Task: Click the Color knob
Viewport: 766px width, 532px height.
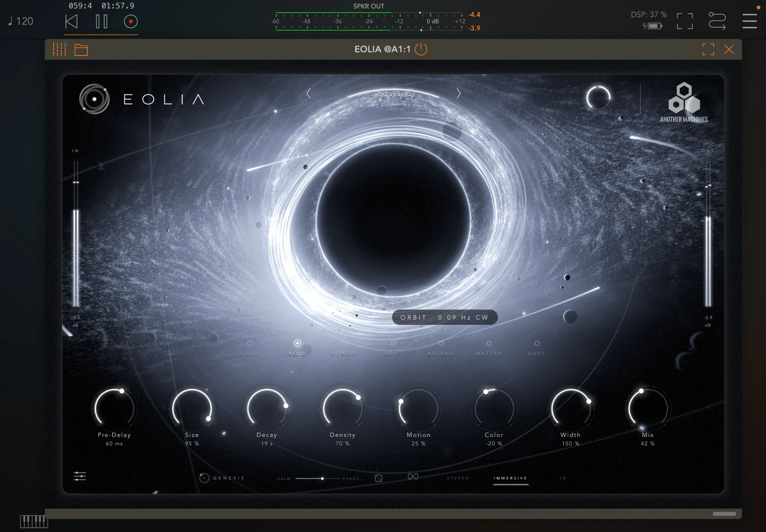Action: (x=494, y=408)
